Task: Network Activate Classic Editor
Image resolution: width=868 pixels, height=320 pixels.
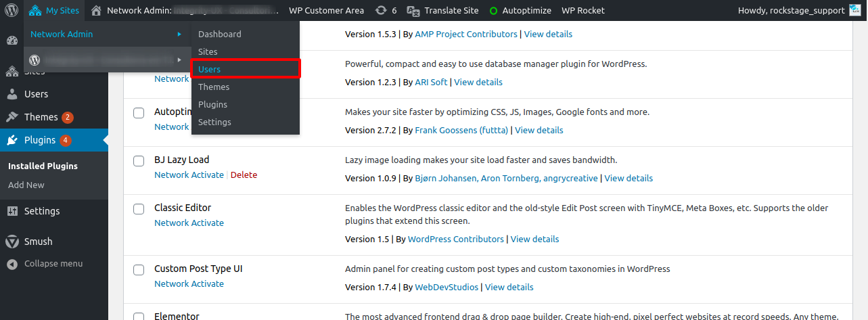Action: pos(189,223)
